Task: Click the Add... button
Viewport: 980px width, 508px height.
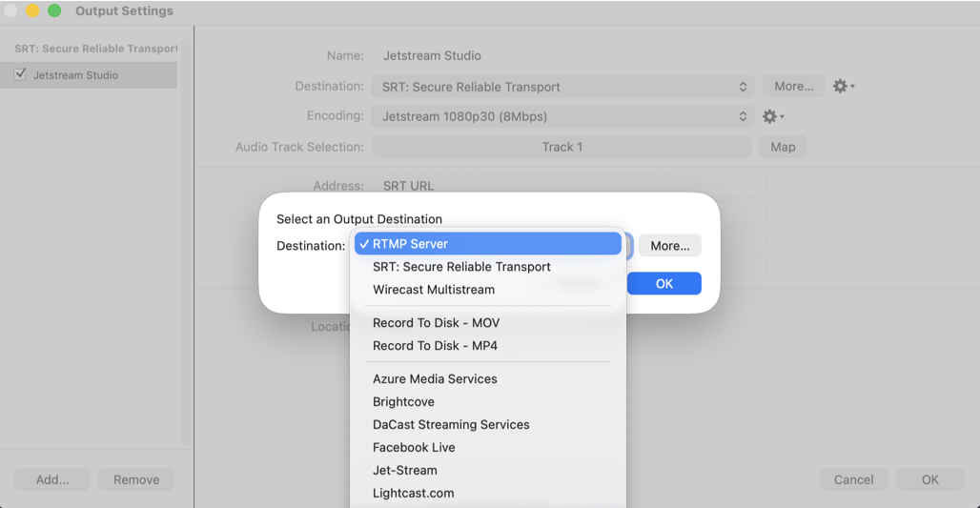Action: coord(52,479)
